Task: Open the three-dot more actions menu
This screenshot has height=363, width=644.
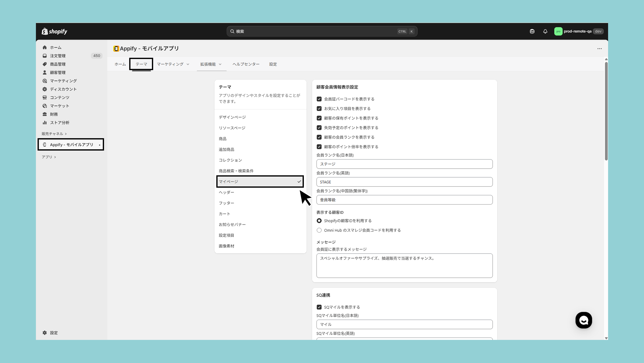Action: [599, 48]
